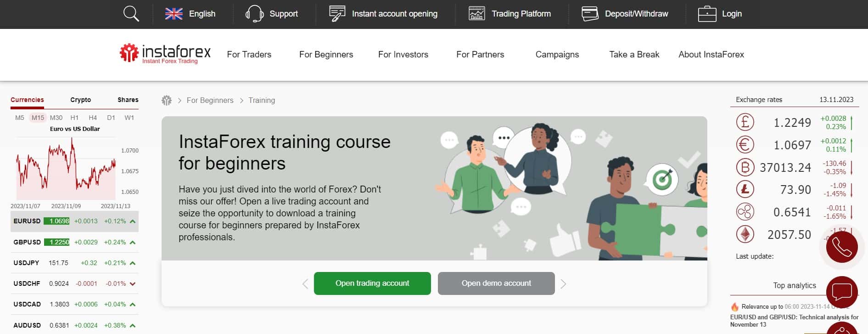Open Support via the headset icon

point(254,14)
